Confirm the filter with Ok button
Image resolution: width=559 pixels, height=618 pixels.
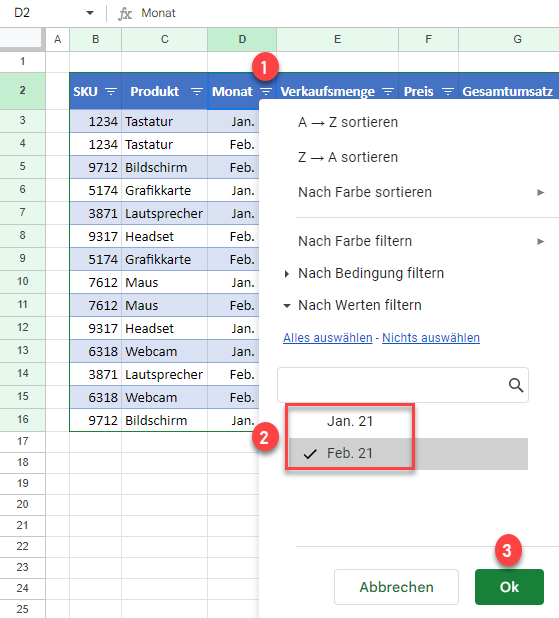(x=509, y=587)
